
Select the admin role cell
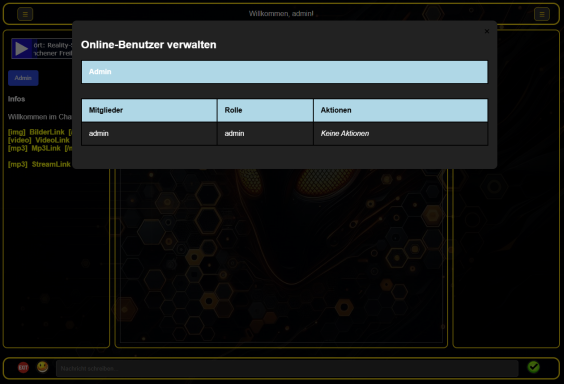click(x=265, y=133)
